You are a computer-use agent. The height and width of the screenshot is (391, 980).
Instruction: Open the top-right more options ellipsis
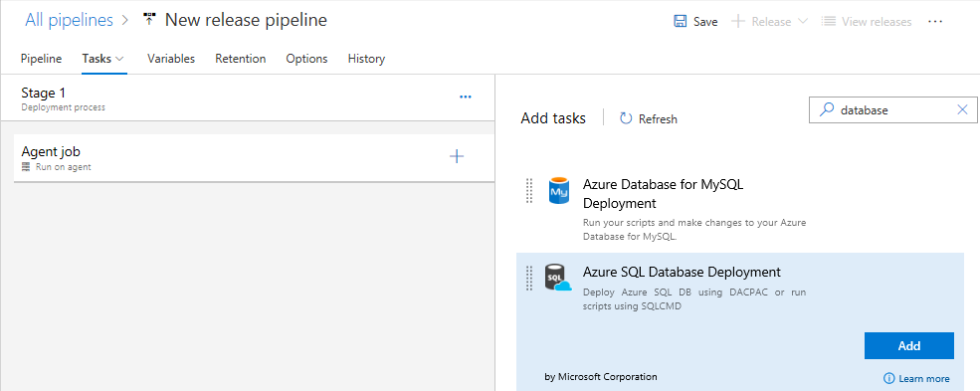(935, 21)
